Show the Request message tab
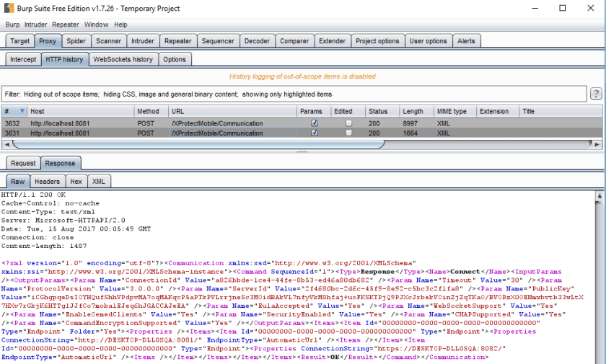The image size is (606, 364). 23,163
